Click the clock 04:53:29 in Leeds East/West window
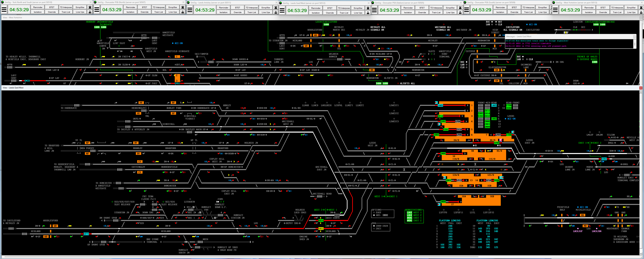 tap(297, 11)
